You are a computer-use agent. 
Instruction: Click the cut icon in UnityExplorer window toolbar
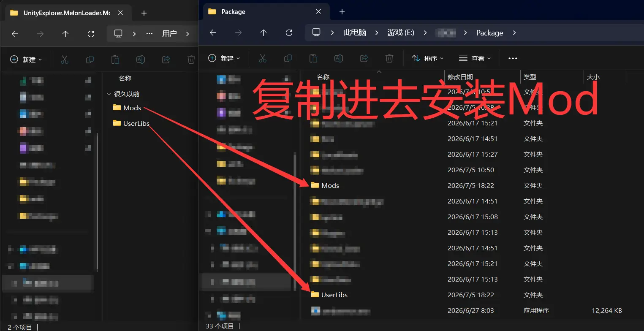click(x=65, y=60)
